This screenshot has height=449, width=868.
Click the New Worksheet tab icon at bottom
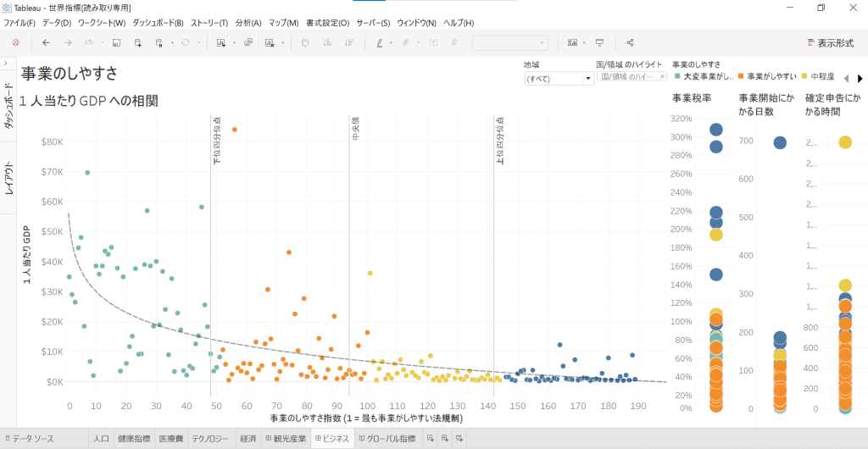(430, 439)
